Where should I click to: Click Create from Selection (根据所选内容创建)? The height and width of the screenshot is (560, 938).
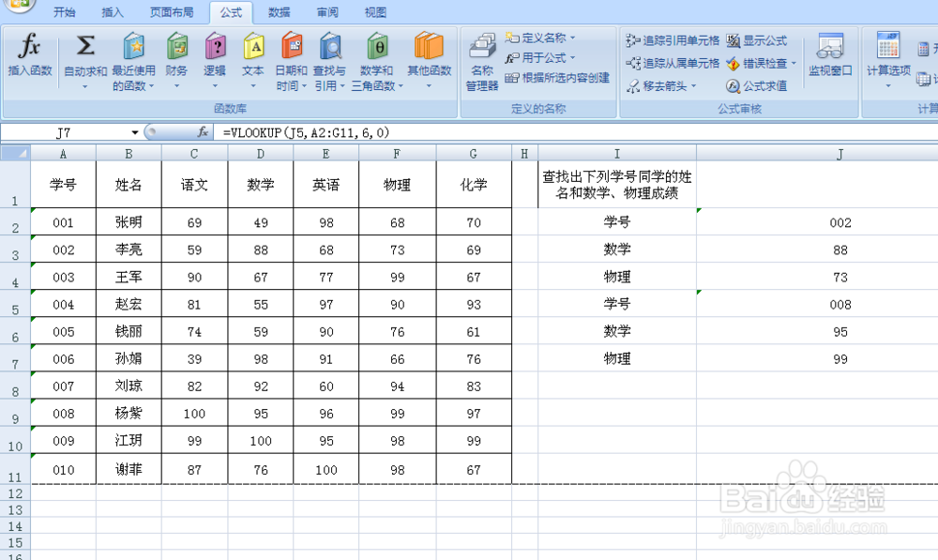pyautogui.click(x=557, y=78)
